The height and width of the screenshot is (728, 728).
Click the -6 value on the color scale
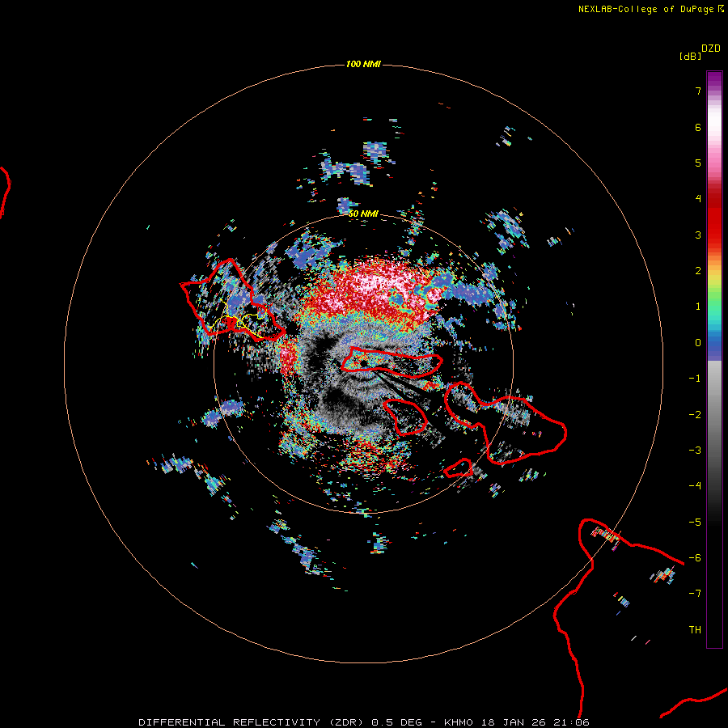pyautogui.click(x=695, y=558)
